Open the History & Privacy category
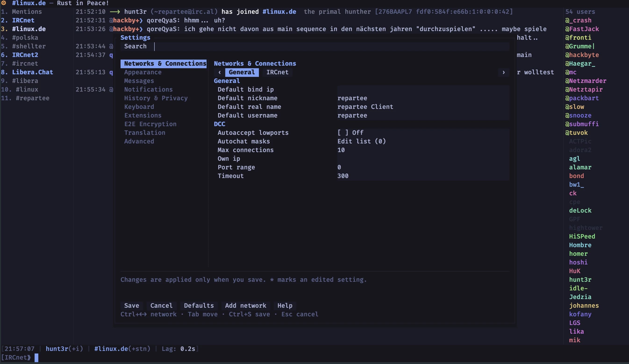This screenshot has height=364, width=629. (156, 98)
